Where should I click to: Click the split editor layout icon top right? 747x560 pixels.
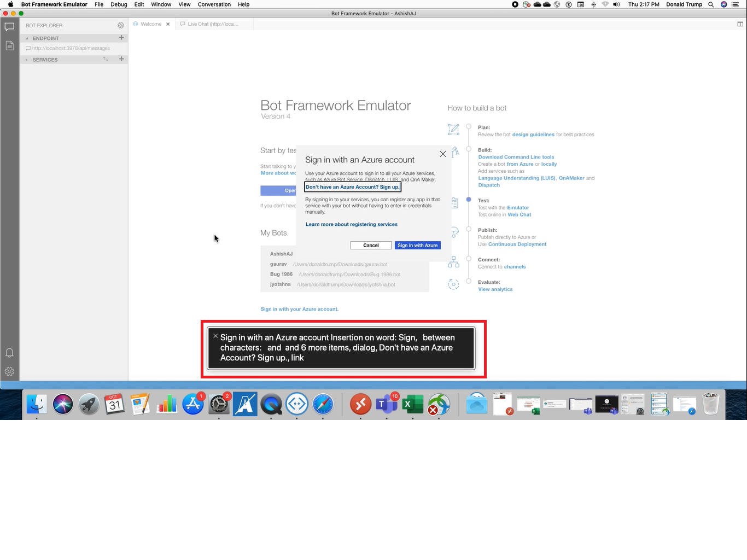[x=739, y=24]
